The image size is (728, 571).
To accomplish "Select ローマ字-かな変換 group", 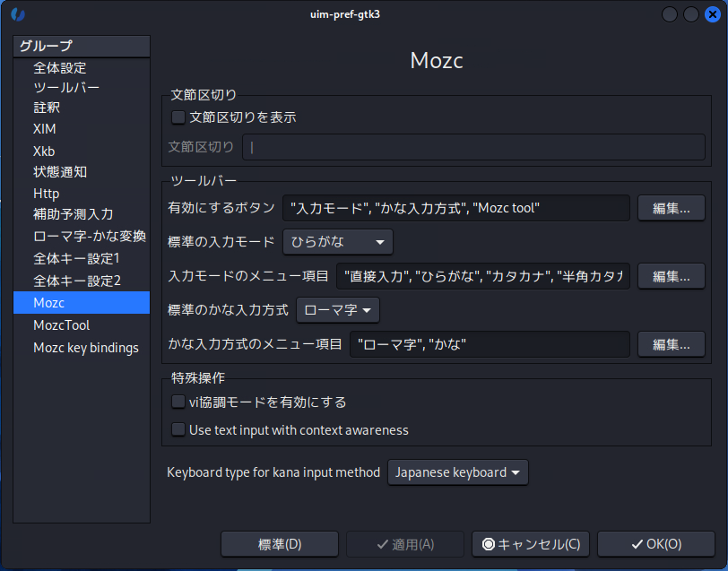I will point(82,237).
